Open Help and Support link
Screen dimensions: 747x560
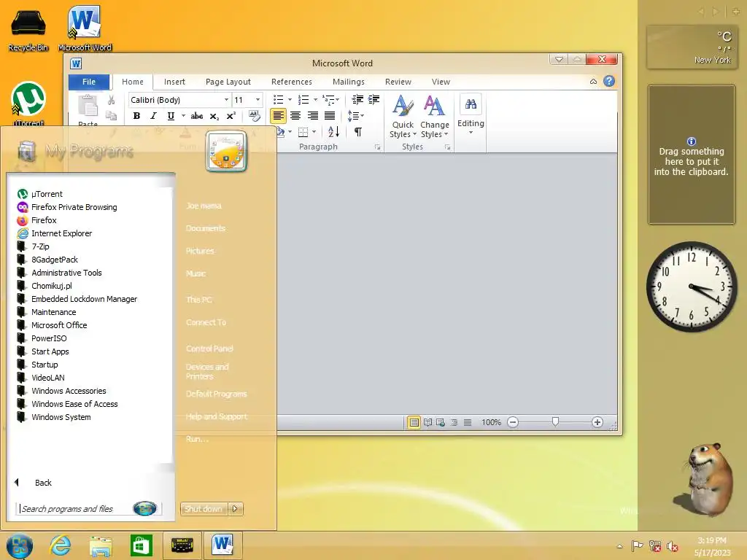216,416
